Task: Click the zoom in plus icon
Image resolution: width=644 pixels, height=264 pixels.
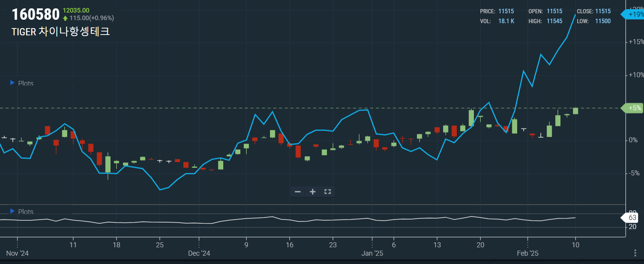Action: 313,192
